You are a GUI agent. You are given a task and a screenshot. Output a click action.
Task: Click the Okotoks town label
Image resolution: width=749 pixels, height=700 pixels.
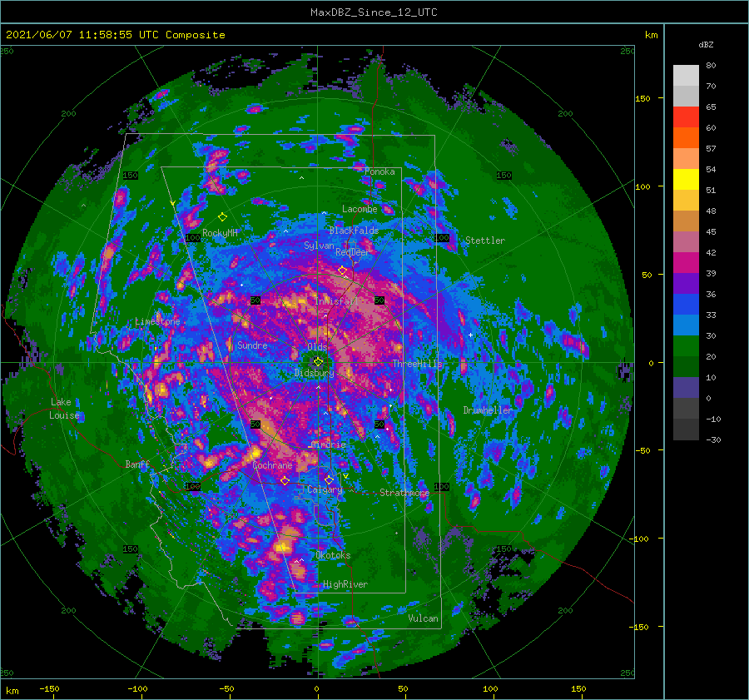click(333, 555)
